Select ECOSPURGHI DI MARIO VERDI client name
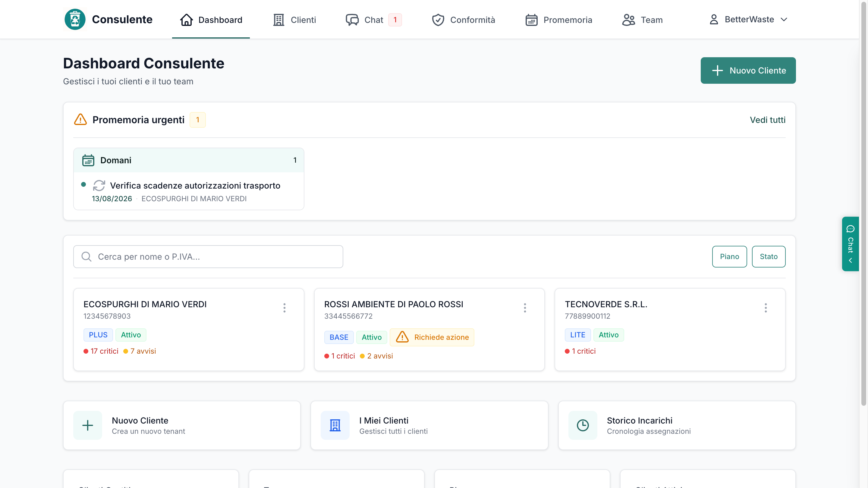The image size is (868, 488). tap(145, 304)
